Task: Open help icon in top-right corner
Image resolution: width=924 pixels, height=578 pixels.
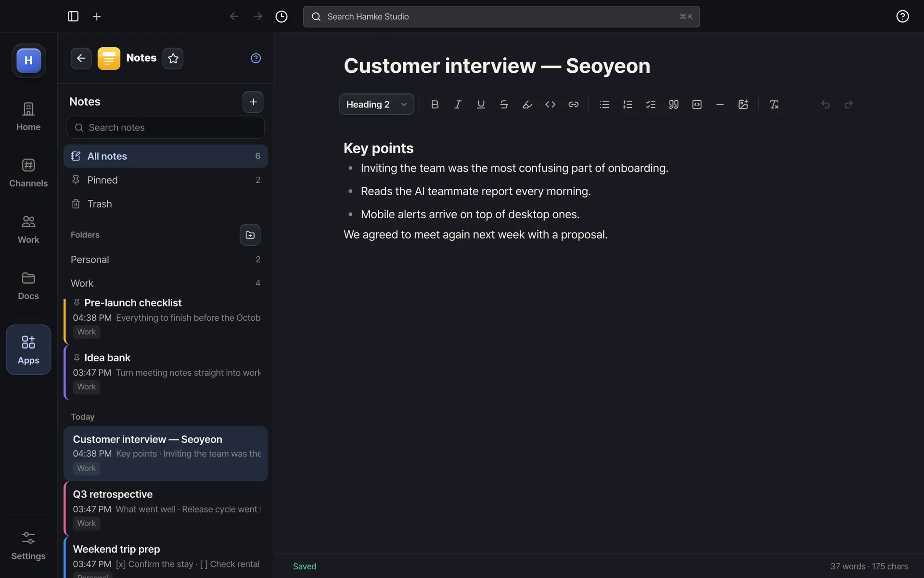Action: click(x=902, y=16)
